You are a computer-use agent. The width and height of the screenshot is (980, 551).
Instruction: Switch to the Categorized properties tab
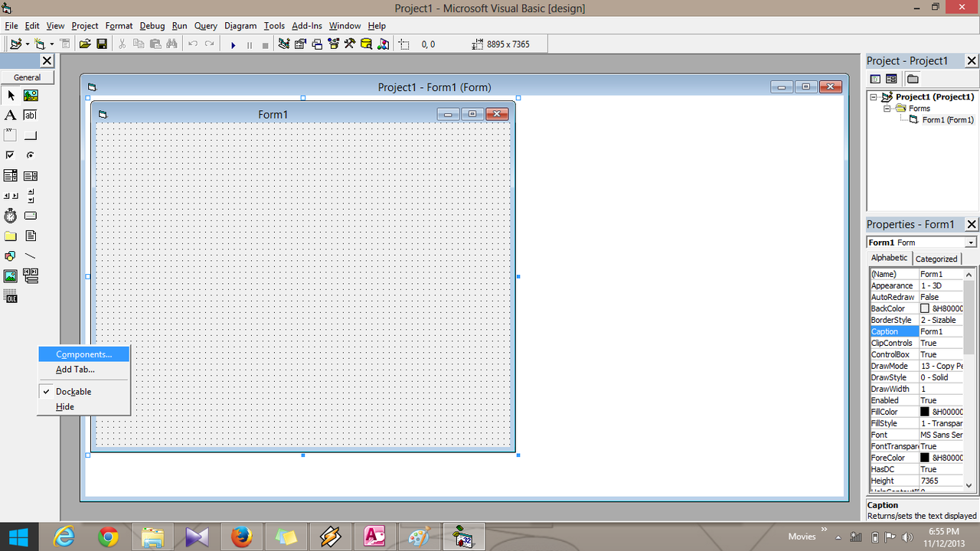[936, 259]
